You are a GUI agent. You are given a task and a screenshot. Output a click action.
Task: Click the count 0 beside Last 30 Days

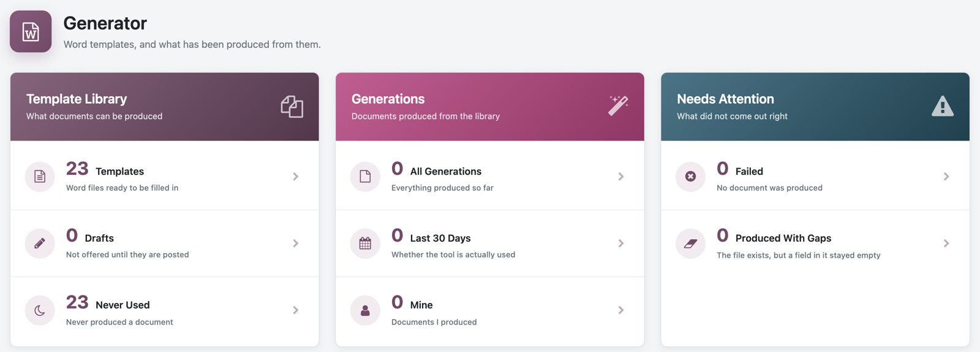[x=397, y=235]
